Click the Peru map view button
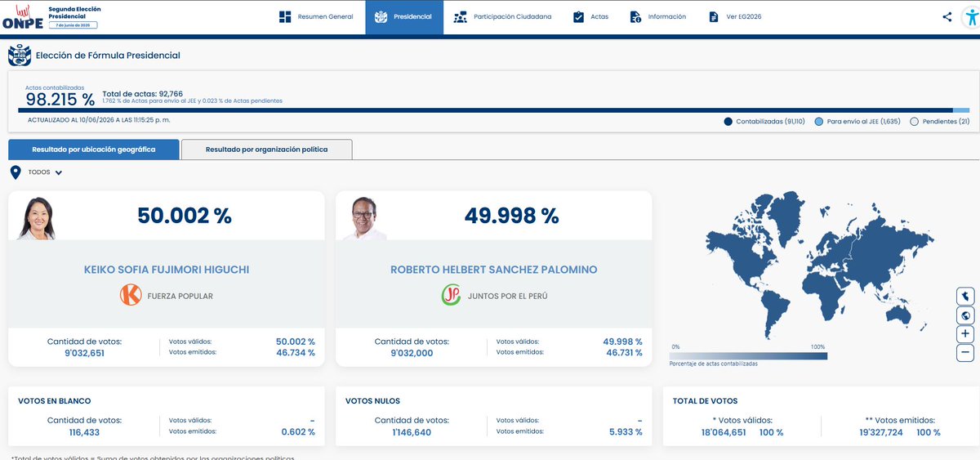 point(965,297)
